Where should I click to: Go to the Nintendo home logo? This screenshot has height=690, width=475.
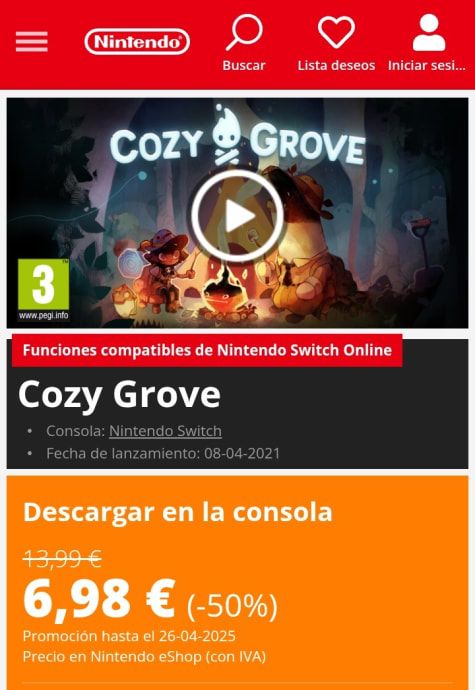[137, 42]
